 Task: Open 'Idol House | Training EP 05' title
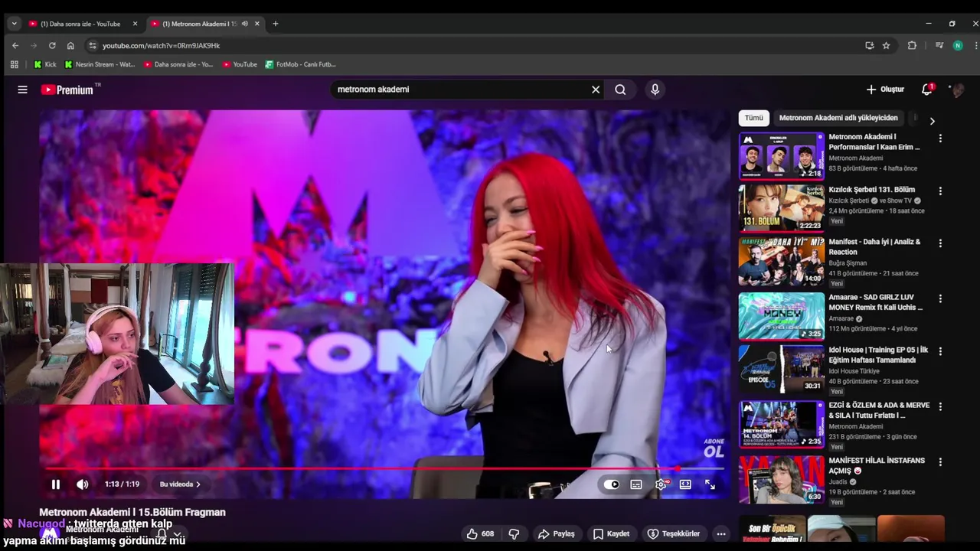click(x=878, y=355)
